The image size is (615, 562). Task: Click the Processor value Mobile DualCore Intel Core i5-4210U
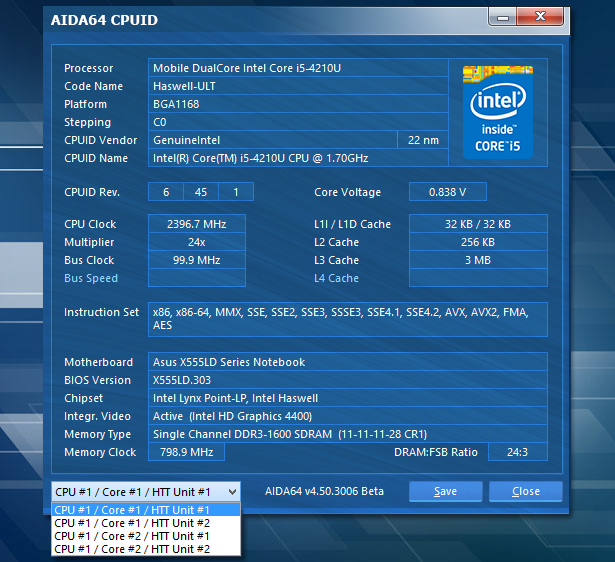tap(298, 68)
